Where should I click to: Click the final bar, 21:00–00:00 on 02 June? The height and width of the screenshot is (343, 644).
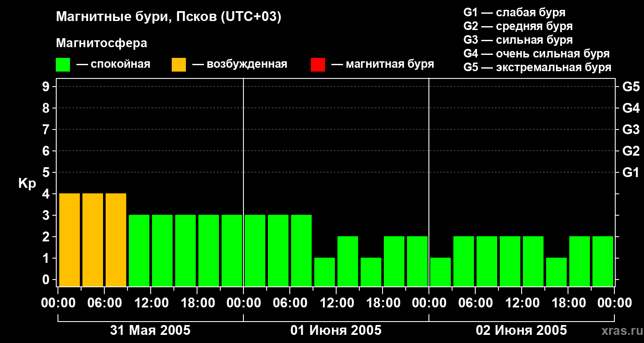(603, 261)
